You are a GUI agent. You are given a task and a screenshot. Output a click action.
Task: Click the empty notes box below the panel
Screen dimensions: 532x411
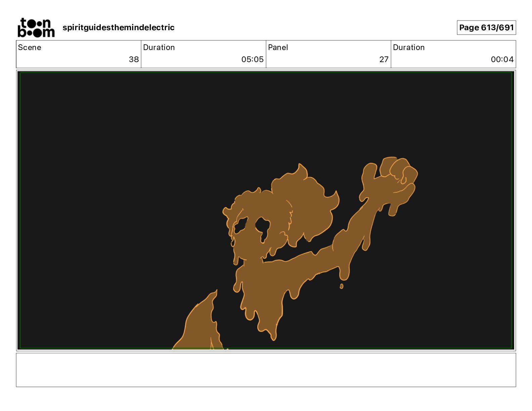[266, 370]
